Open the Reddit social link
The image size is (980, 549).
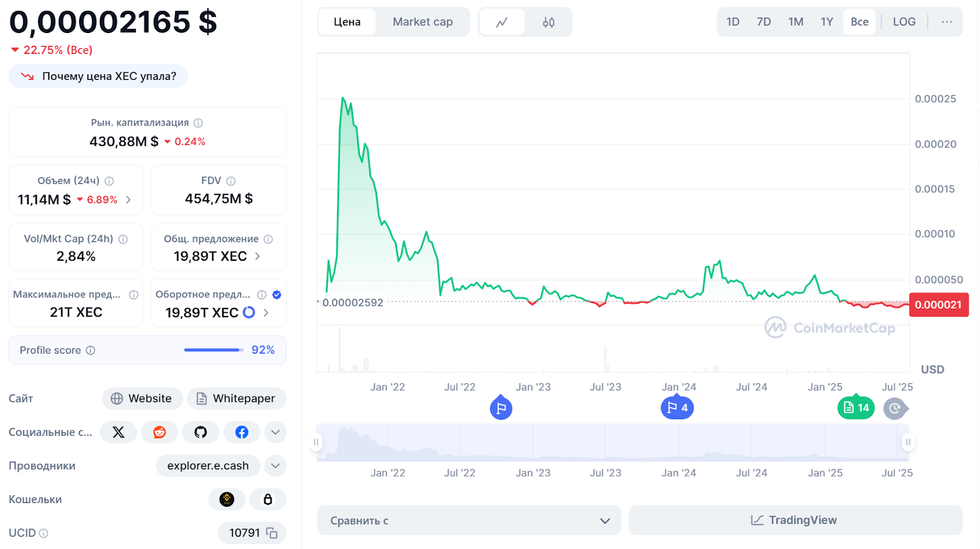(159, 432)
